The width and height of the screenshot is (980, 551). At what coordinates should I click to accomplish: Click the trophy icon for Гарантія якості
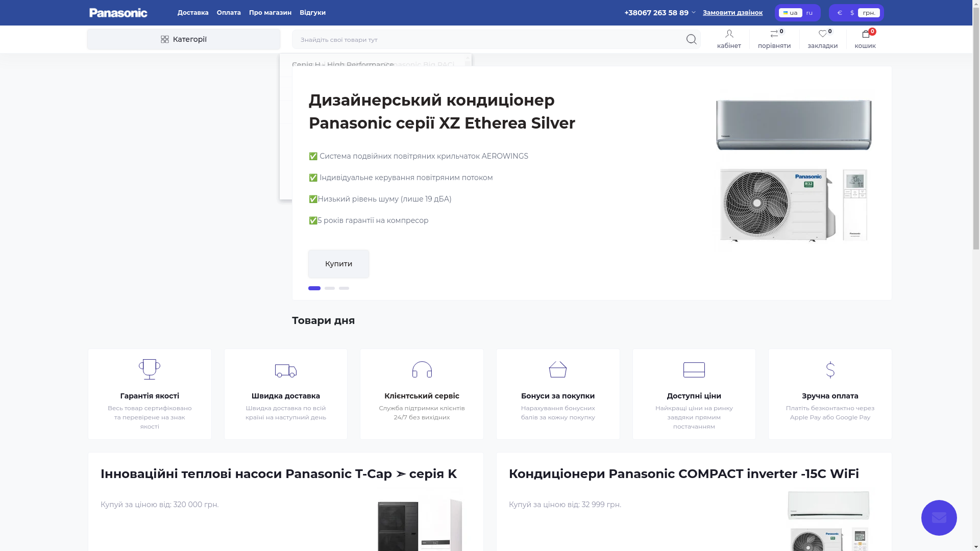(x=150, y=369)
